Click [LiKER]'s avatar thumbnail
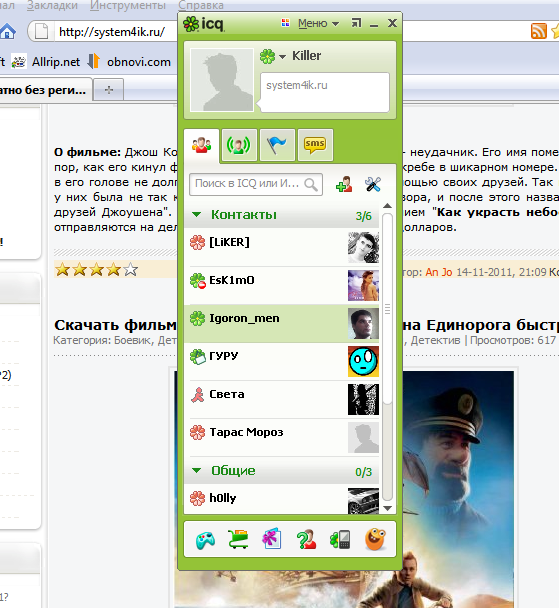 (x=363, y=247)
